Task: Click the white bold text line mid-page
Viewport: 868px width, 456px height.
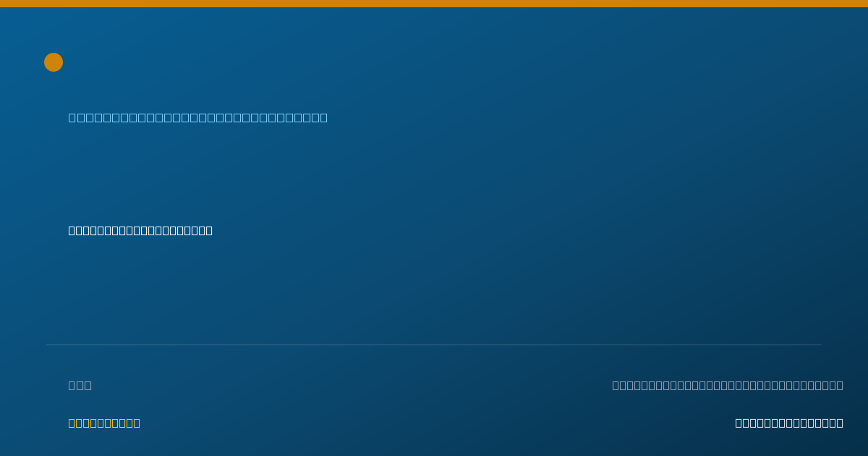Action: click(x=140, y=230)
